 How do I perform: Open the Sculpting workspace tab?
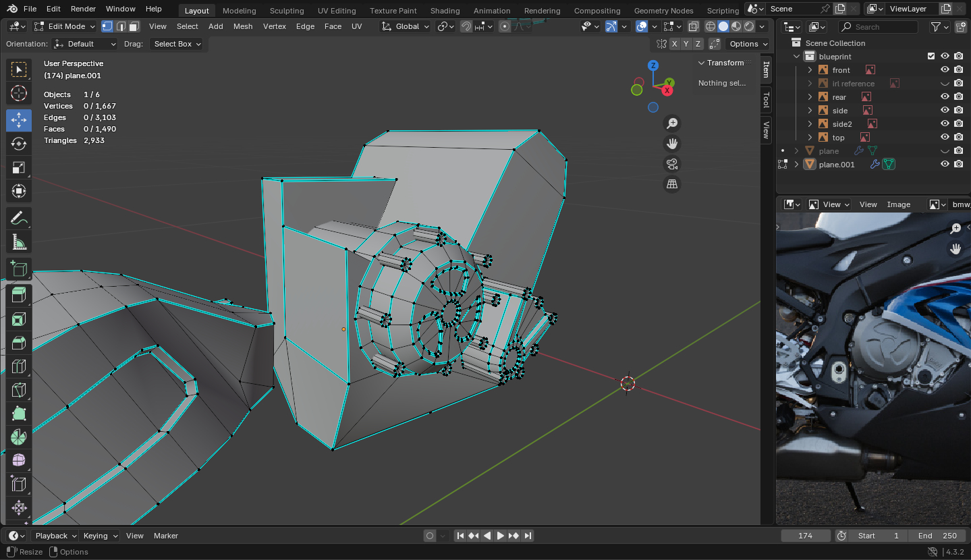coord(286,11)
